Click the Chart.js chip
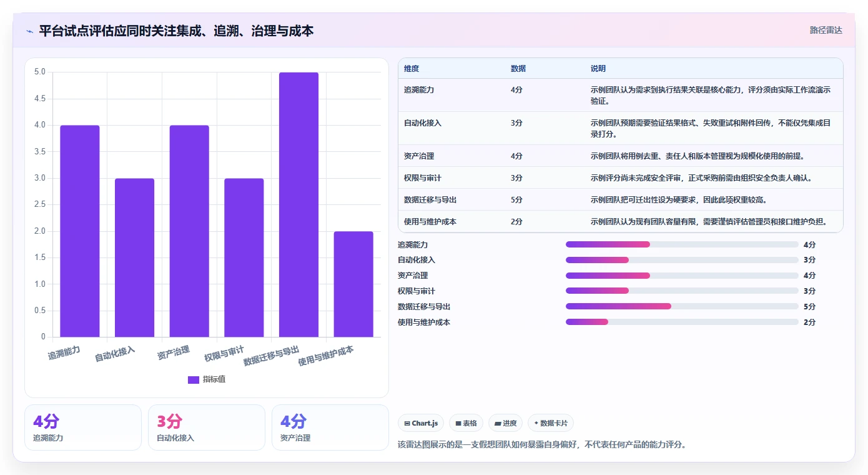Image resolution: width=868 pixels, height=475 pixels. (x=421, y=423)
